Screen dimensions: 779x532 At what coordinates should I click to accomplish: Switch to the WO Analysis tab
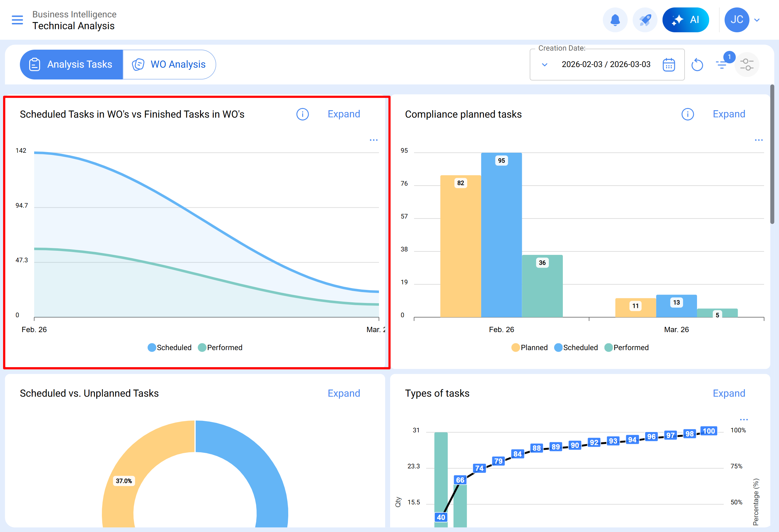pyautogui.click(x=169, y=64)
